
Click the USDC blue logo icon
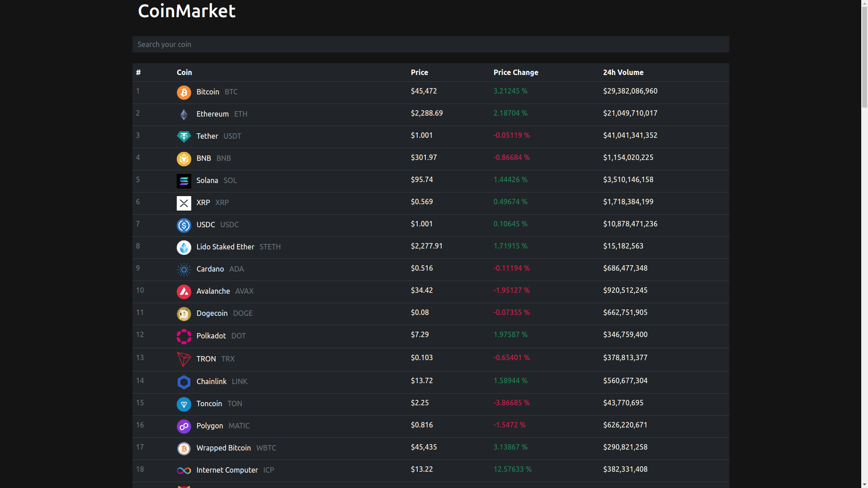click(184, 225)
